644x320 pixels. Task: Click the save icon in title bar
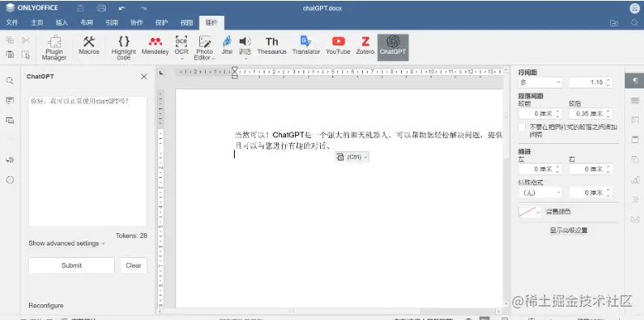pyautogui.click(x=81, y=8)
